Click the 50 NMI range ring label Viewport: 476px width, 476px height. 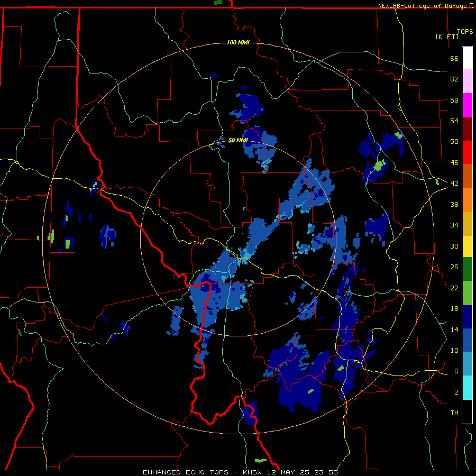(238, 140)
